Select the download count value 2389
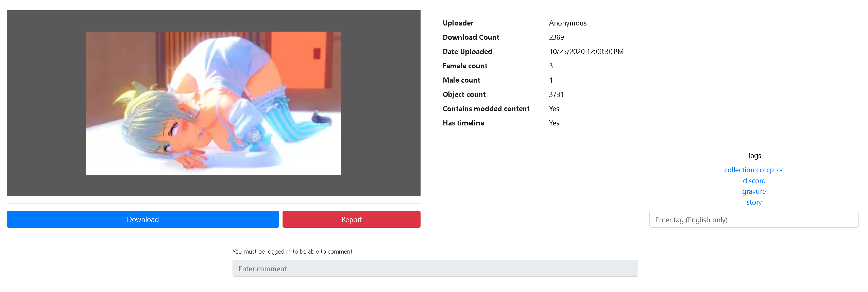The height and width of the screenshot is (292, 868). (x=556, y=37)
